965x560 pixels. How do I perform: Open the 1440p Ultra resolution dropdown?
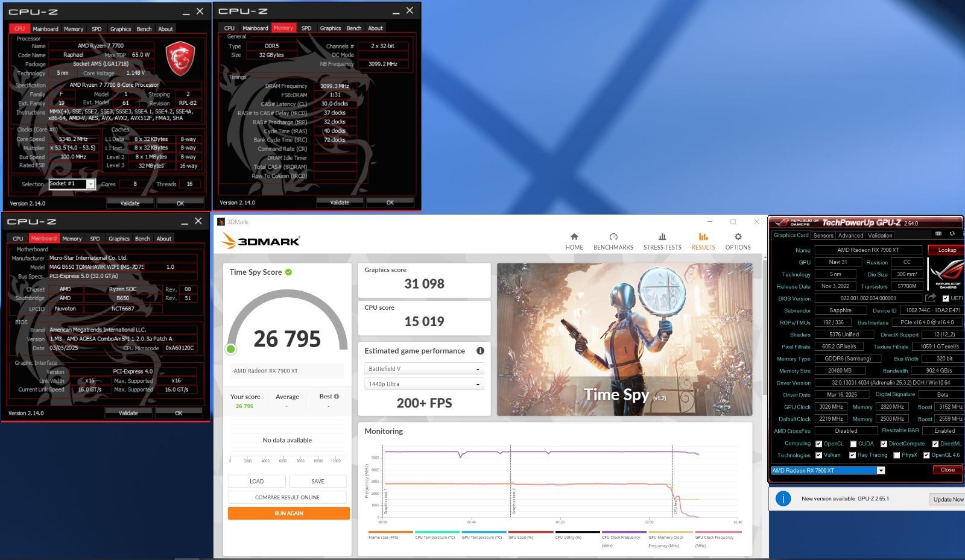coord(424,384)
